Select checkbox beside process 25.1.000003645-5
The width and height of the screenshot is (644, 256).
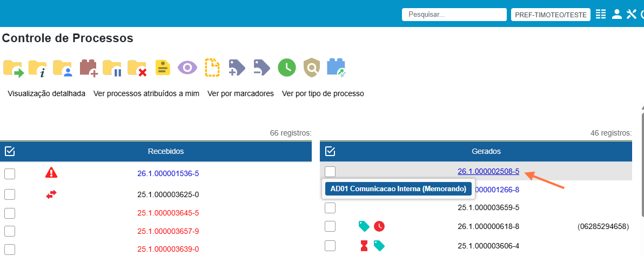(10, 213)
